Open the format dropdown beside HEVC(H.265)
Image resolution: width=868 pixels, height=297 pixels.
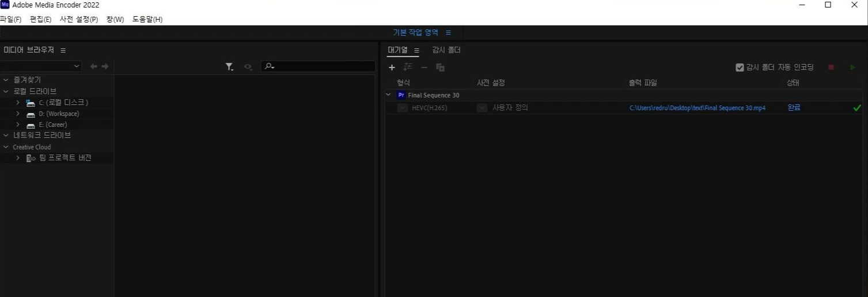point(402,108)
